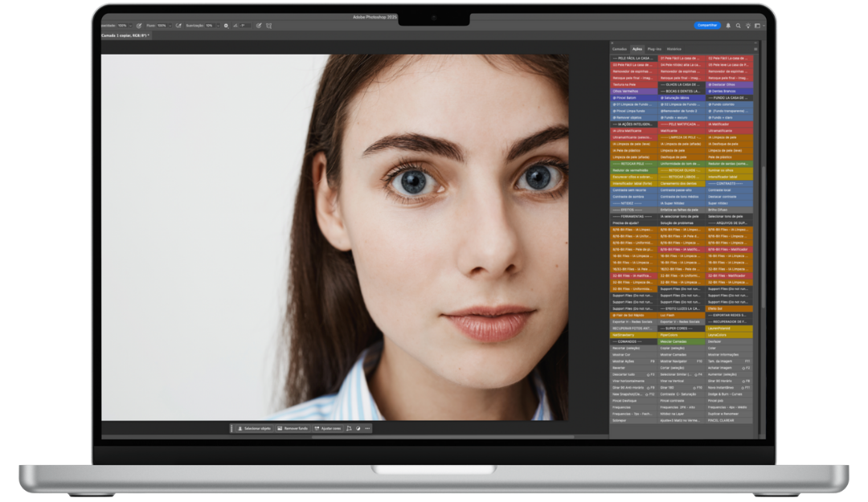The height and width of the screenshot is (502, 868).
Task: Switch to the Histórico tab
Action: (674, 49)
